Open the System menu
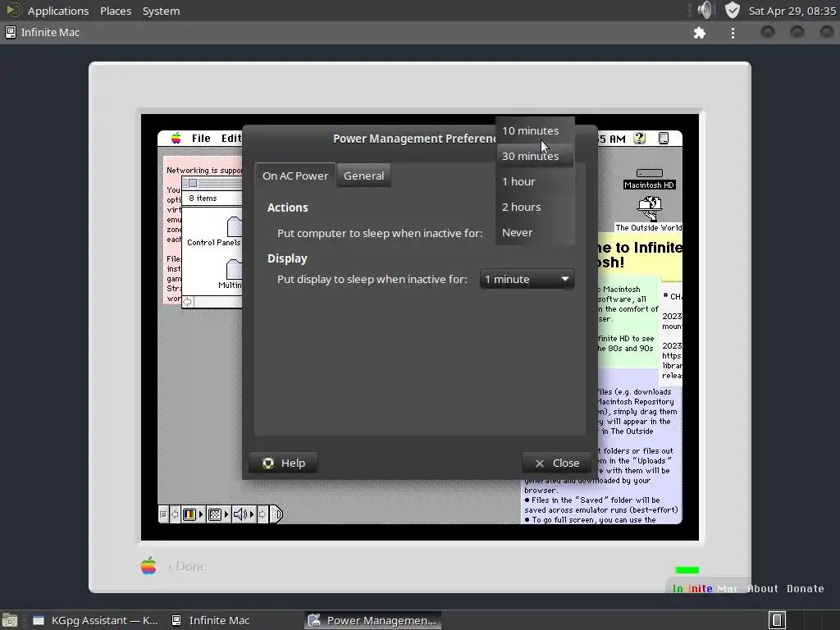This screenshot has height=630, width=840. coord(161,11)
